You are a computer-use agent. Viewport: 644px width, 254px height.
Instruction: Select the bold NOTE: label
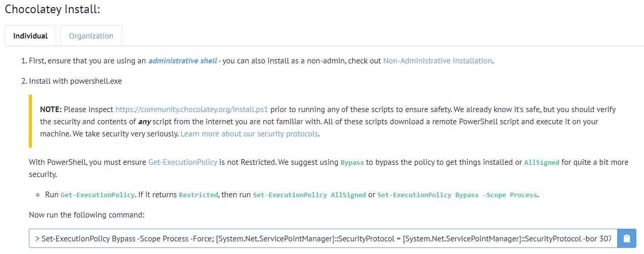pos(51,109)
